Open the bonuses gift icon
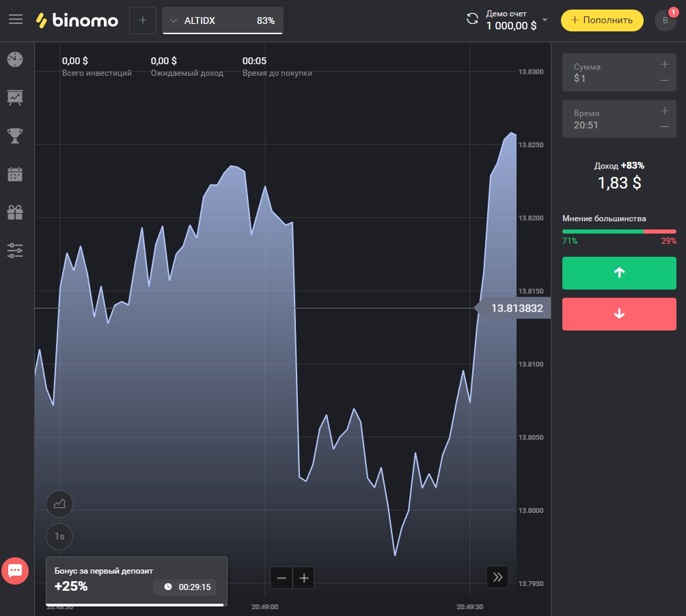 (x=15, y=212)
